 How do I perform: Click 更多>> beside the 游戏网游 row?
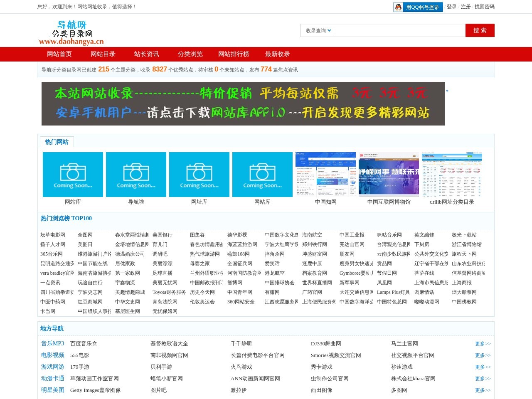[482, 367]
